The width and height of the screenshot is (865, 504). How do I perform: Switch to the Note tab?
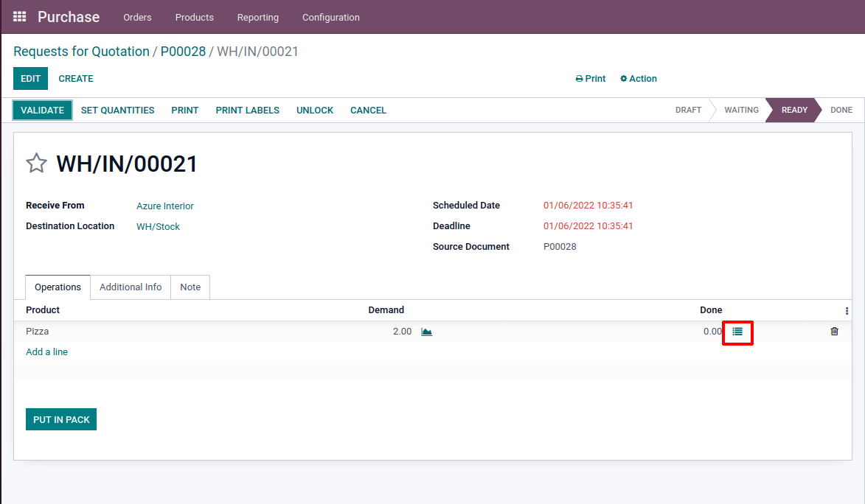click(190, 287)
